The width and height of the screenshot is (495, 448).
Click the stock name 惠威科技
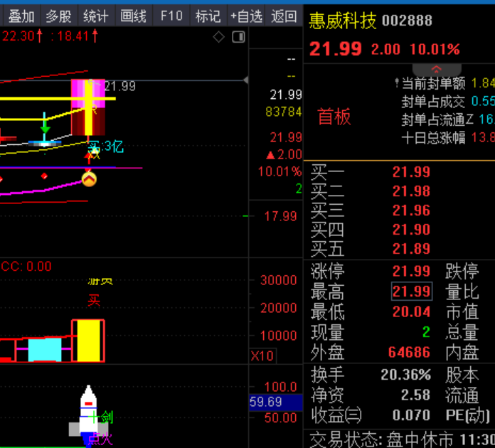pyautogui.click(x=343, y=21)
